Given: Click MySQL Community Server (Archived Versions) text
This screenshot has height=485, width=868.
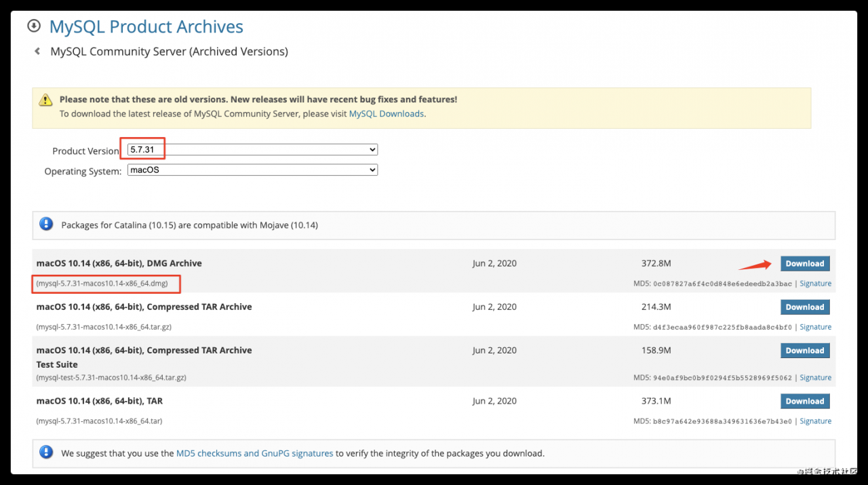Looking at the screenshot, I should click(x=170, y=52).
